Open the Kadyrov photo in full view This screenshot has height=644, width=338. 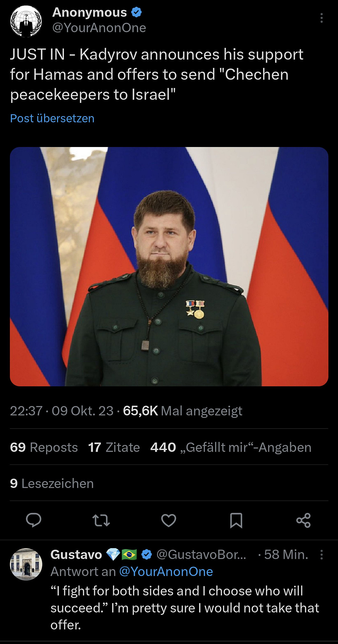[x=169, y=266]
